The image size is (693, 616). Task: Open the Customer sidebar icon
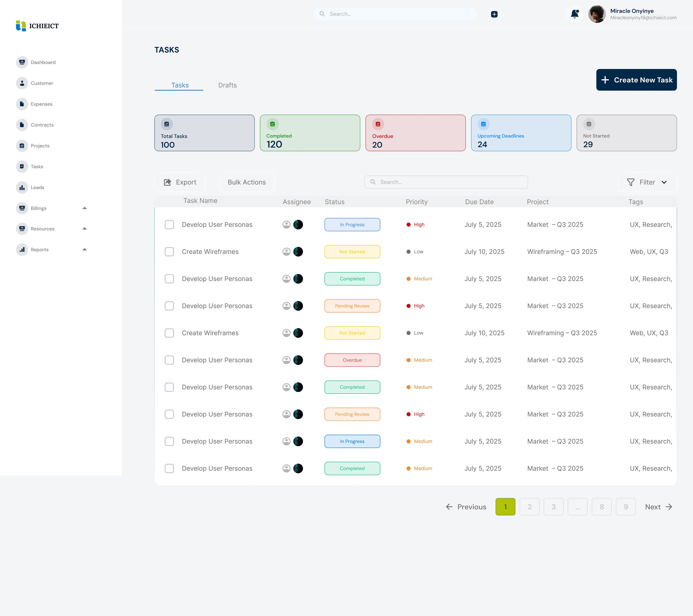(22, 83)
